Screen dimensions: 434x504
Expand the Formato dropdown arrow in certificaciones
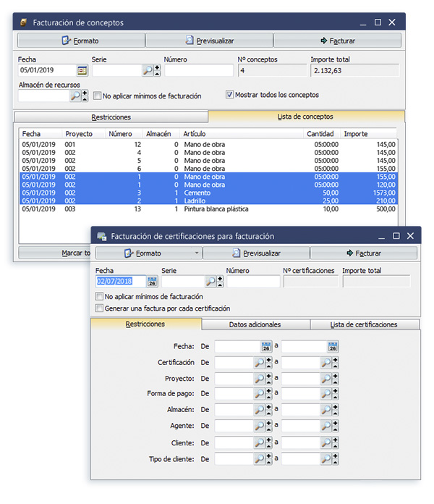click(197, 253)
